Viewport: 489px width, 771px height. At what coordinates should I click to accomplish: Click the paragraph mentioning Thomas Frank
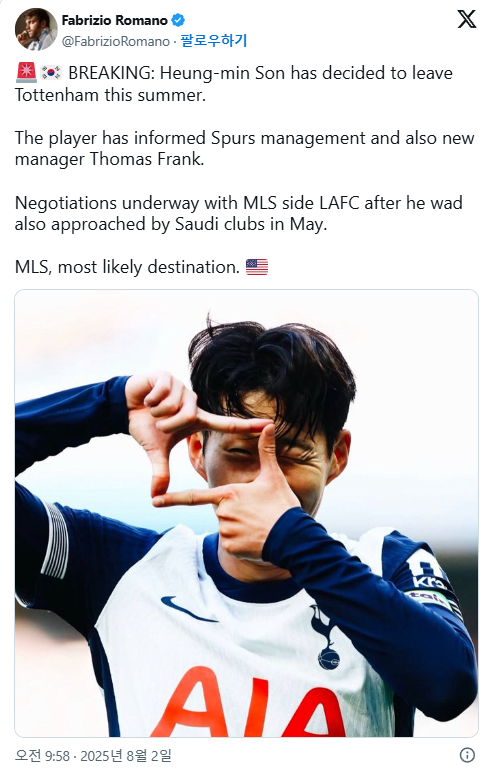tap(244, 148)
